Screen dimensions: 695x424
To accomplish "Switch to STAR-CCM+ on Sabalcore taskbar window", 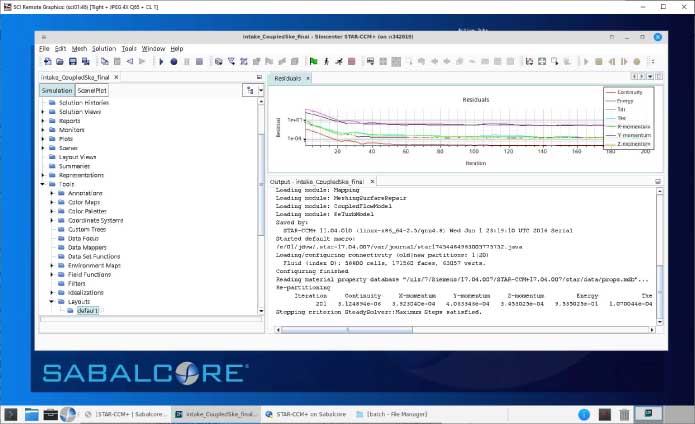I will click(306, 414).
